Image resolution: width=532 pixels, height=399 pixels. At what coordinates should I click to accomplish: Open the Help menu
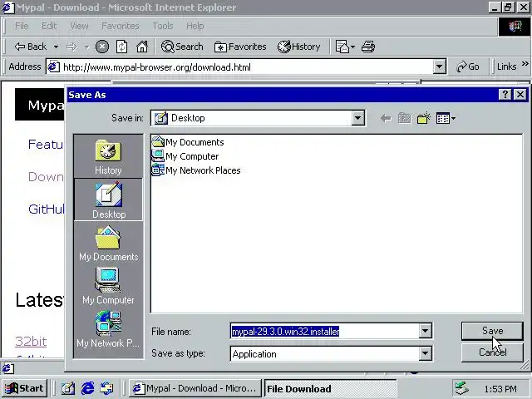pyautogui.click(x=195, y=26)
